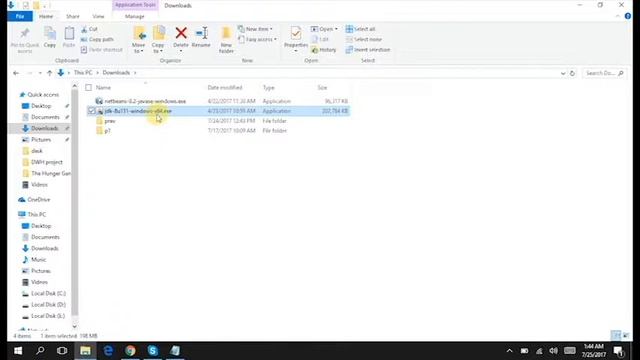This screenshot has height=360, width=640.
Task: Open the File tab
Action: point(20,16)
